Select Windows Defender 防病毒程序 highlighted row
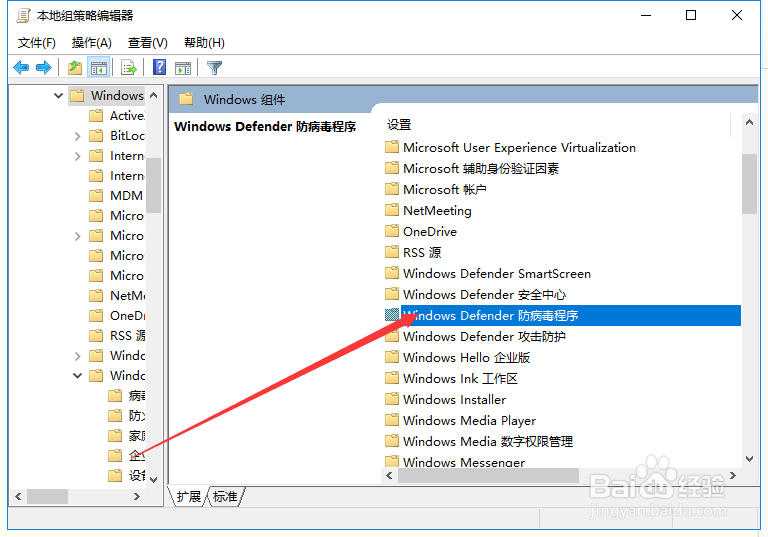Viewport: 768px width, 537px height. pyautogui.click(x=562, y=316)
